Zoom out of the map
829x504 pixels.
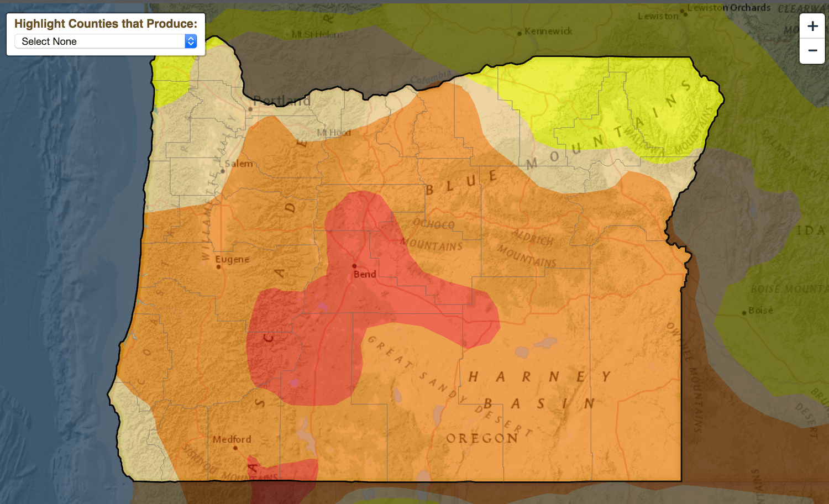(x=812, y=51)
